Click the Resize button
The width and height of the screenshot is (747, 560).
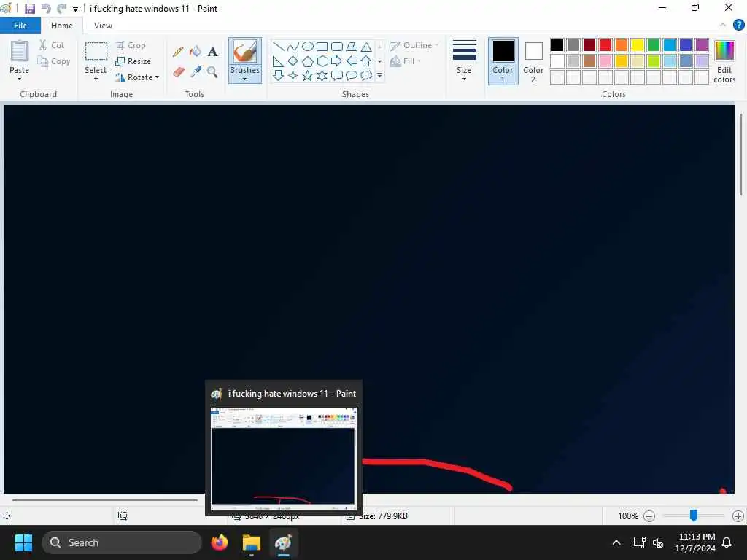[x=133, y=61]
